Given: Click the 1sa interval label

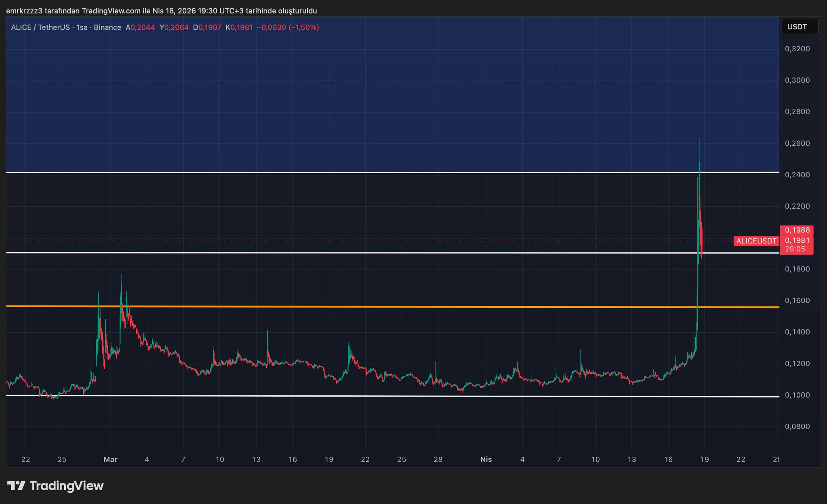Looking at the screenshot, I should [82, 27].
